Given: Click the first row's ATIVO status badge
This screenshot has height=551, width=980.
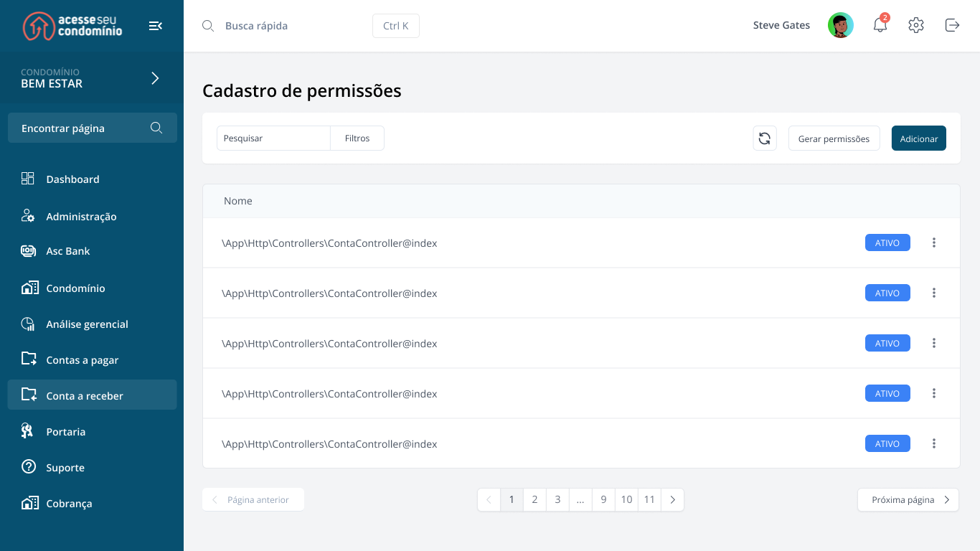Looking at the screenshot, I should coord(887,242).
